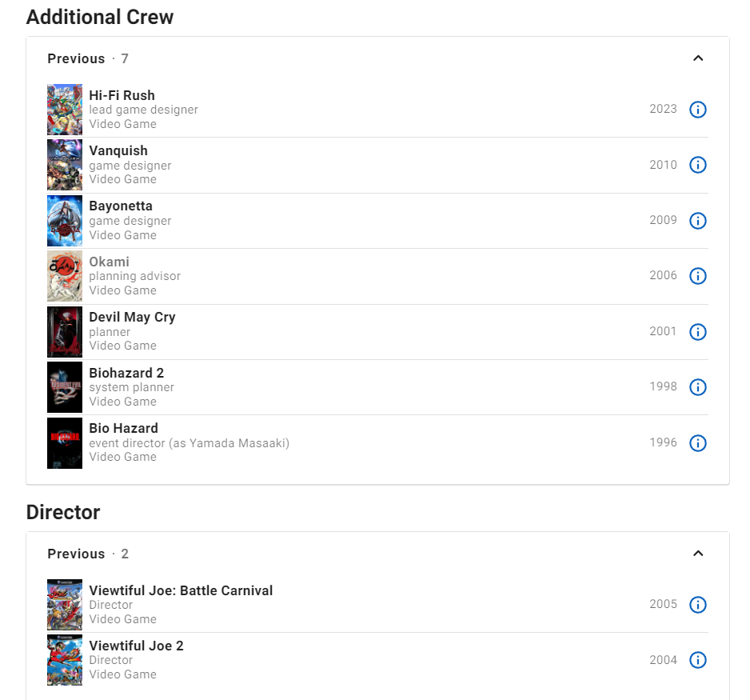Show info for Bayonetta credit
The height and width of the screenshot is (700, 750).
coord(697,221)
